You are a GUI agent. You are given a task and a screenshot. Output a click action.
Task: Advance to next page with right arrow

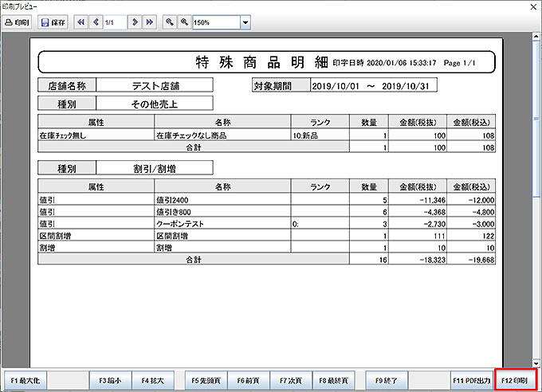[x=135, y=23]
